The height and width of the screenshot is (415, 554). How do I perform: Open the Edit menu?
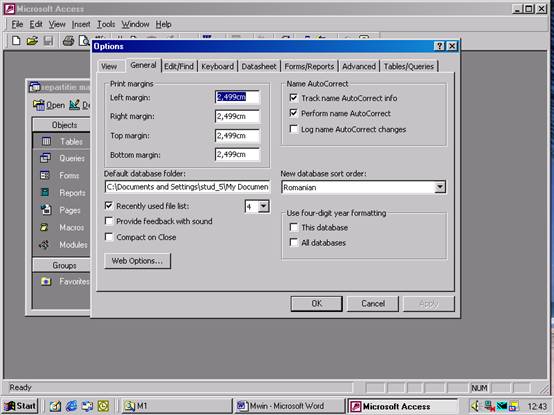click(x=36, y=24)
